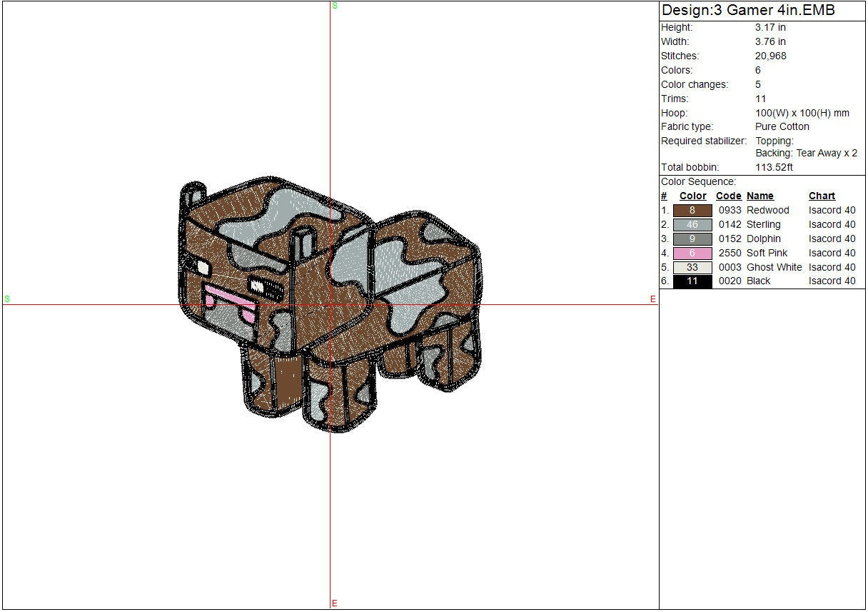Image resolution: width=868 pixels, height=612 pixels.
Task: Click the design title 3 Gamer 4in.EMB
Action: tap(747, 11)
